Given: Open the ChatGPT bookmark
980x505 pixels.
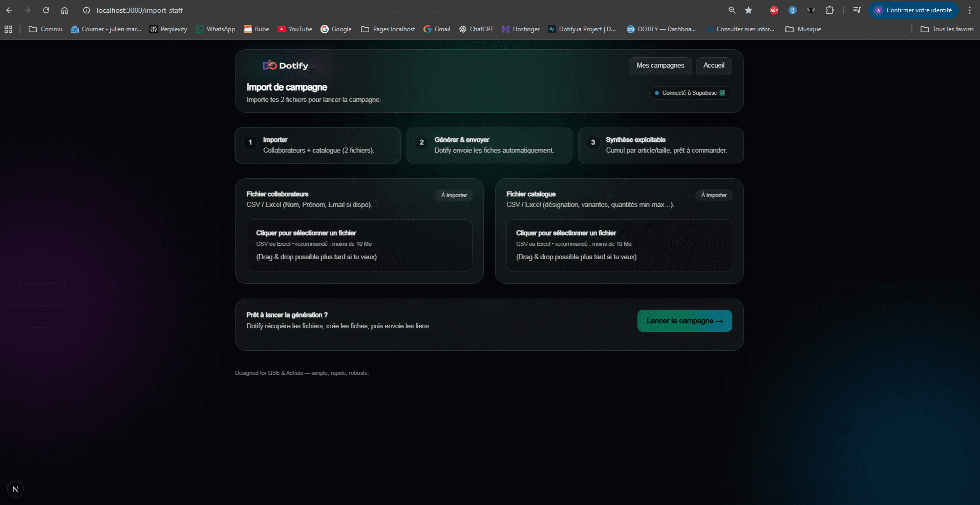Looking at the screenshot, I should [476, 29].
